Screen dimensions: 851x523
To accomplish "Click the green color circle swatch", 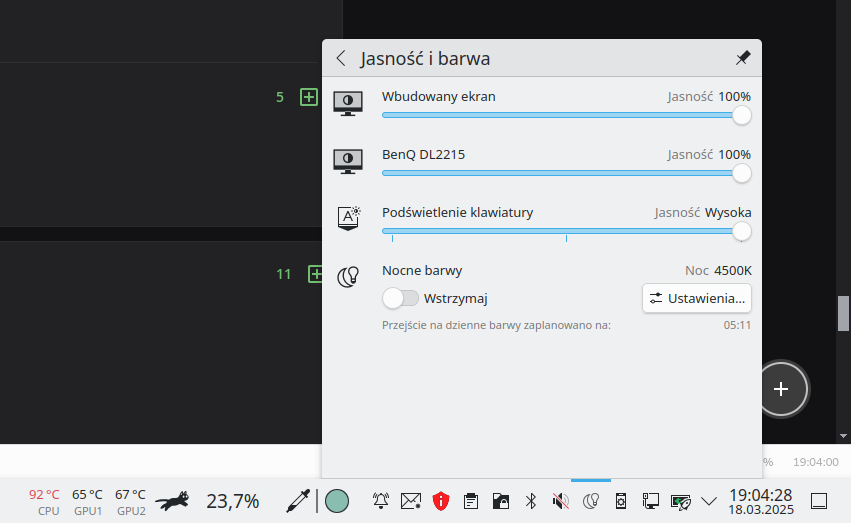I will coord(336,501).
